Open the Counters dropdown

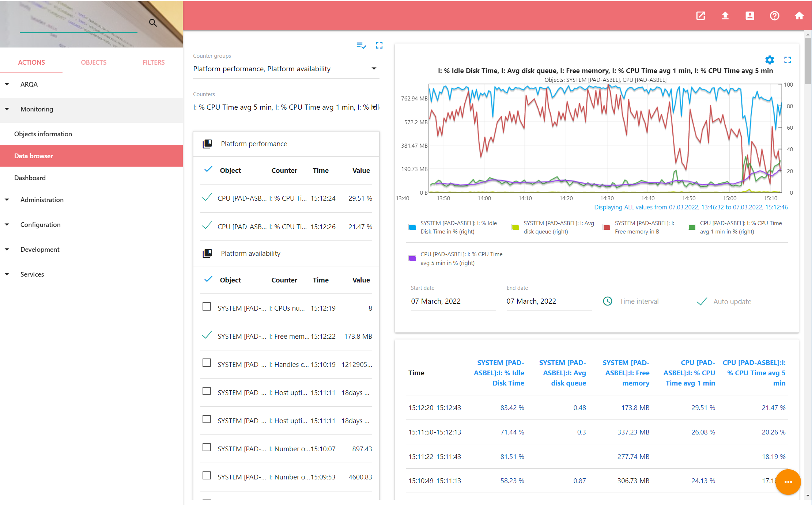(286, 107)
